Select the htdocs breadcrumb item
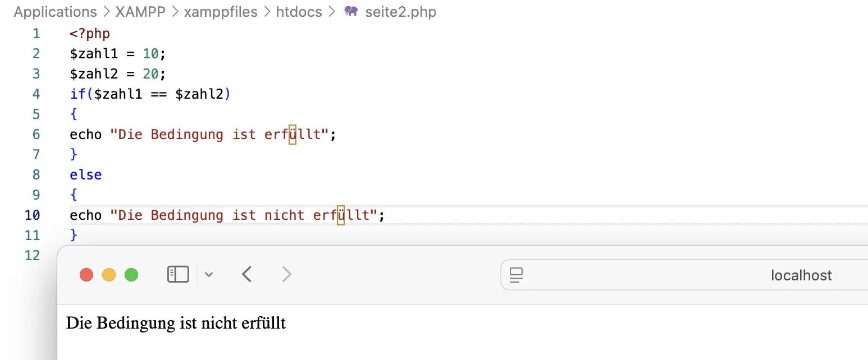The width and height of the screenshot is (868, 360). pos(299,12)
